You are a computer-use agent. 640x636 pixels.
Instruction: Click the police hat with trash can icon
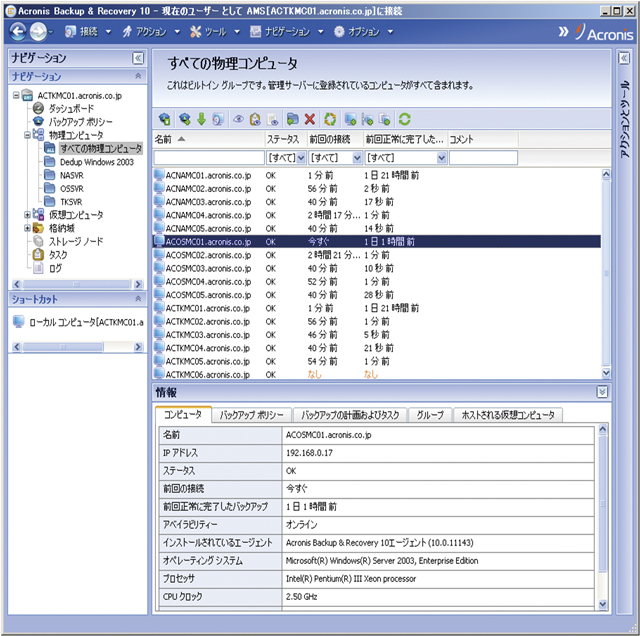point(164,119)
